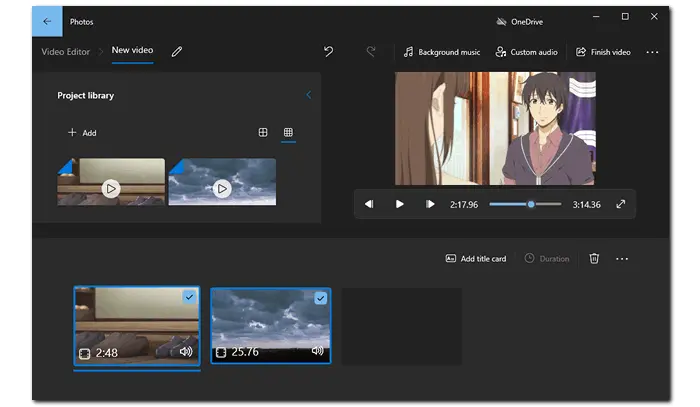The height and width of the screenshot is (407, 700).
Task: Uncheck the 2:48 storyboard clip
Action: [189, 297]
